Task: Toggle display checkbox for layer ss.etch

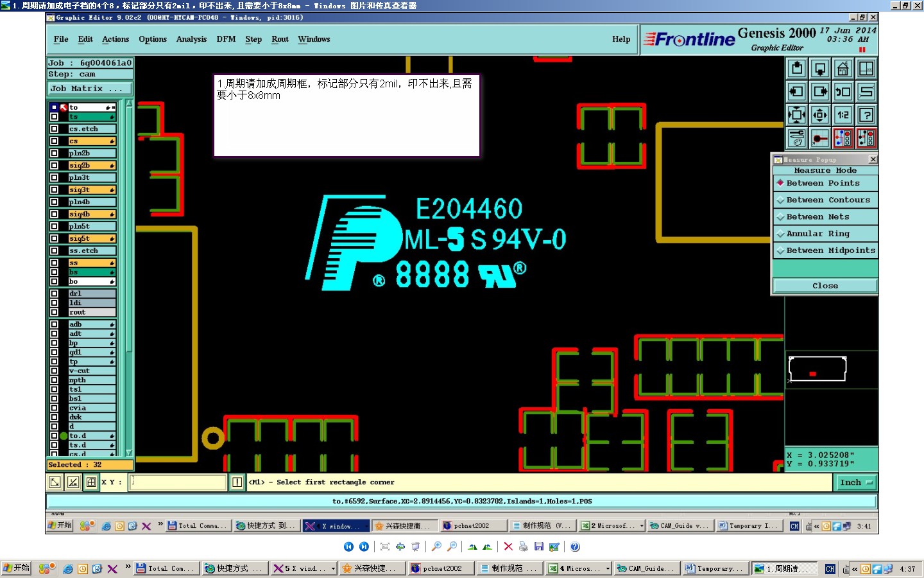Action: (x=55, y=251)
